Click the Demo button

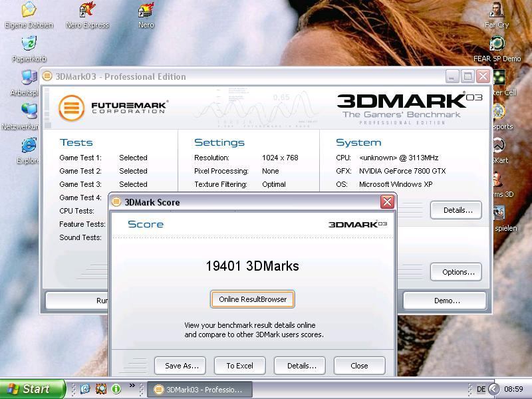(445, 301)
